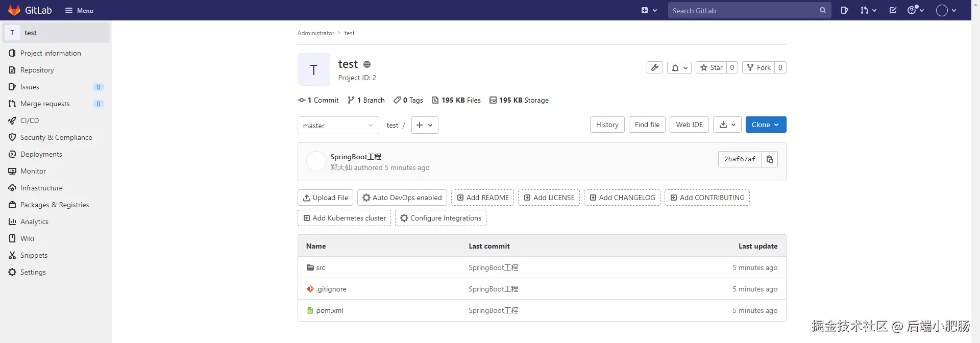Open the notification bell dropdown
The height and width of the screenshot is (343, 980).
[x=679, y=67]
